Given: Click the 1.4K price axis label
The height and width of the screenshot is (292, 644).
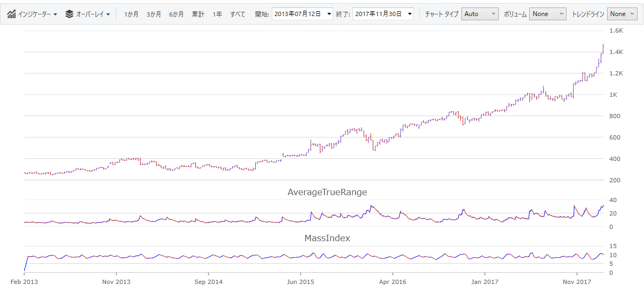Looking at the screenshot, I should point(616,52).
